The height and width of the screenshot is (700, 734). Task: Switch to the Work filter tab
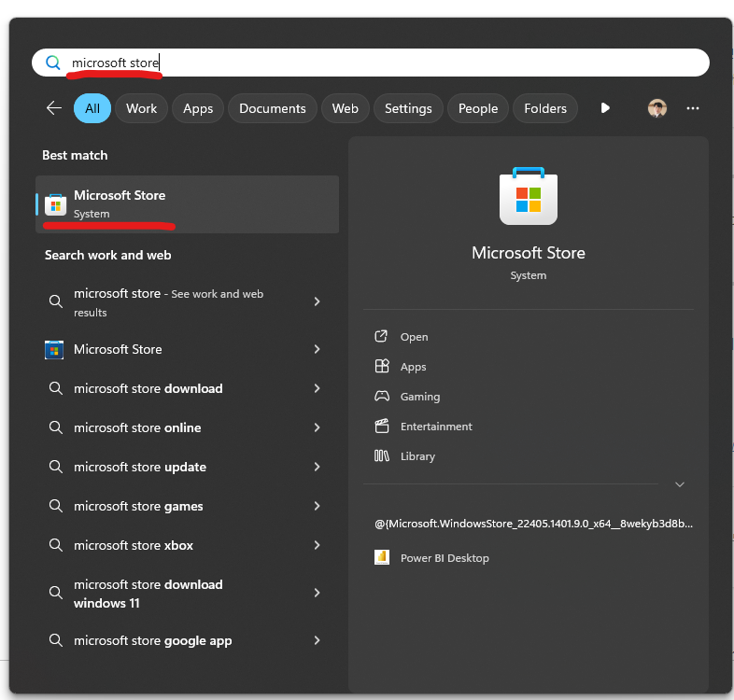click(x=141, y=108)
